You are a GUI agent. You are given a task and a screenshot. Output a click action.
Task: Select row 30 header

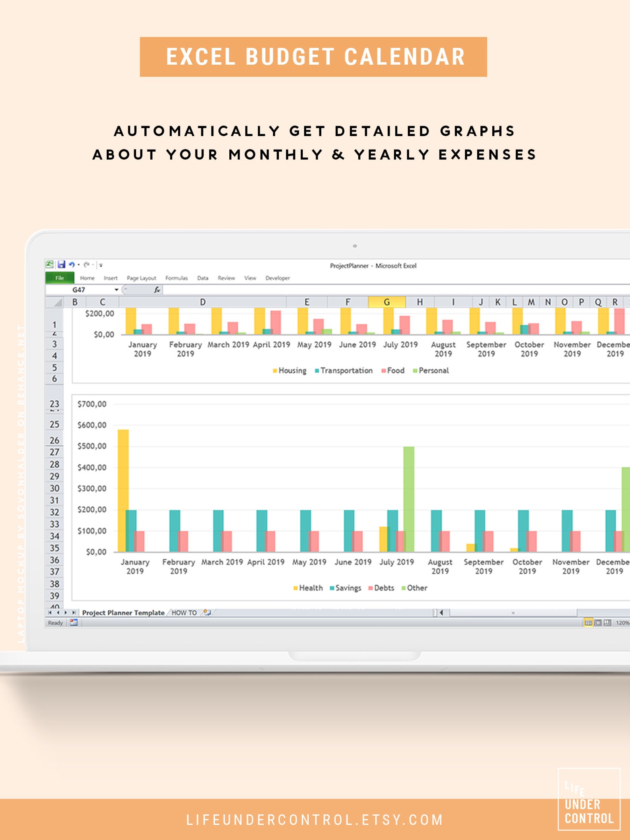click(54, 488)
